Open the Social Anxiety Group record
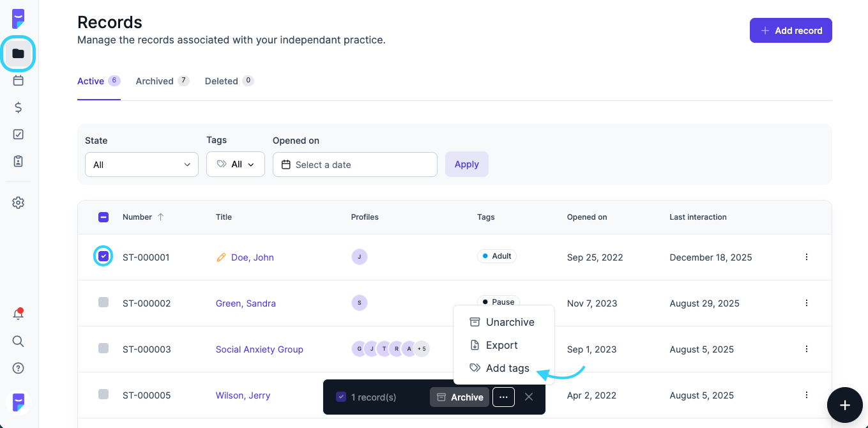 259,349
